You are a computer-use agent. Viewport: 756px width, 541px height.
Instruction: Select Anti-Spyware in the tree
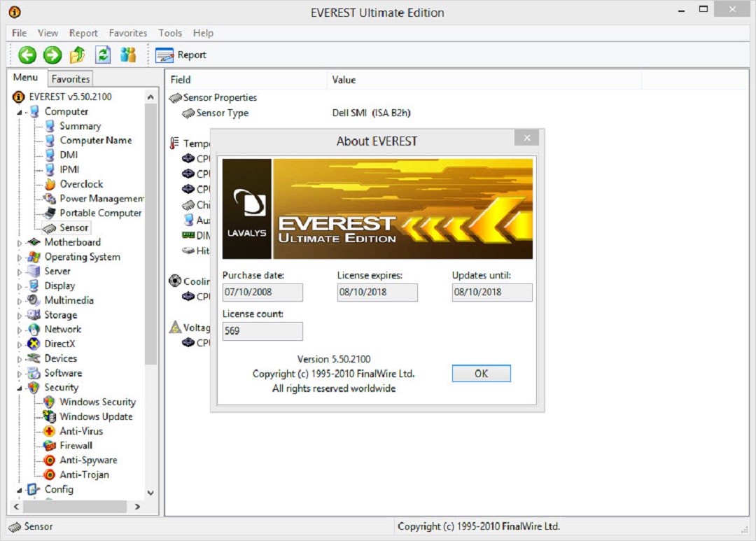coord(88,460)
